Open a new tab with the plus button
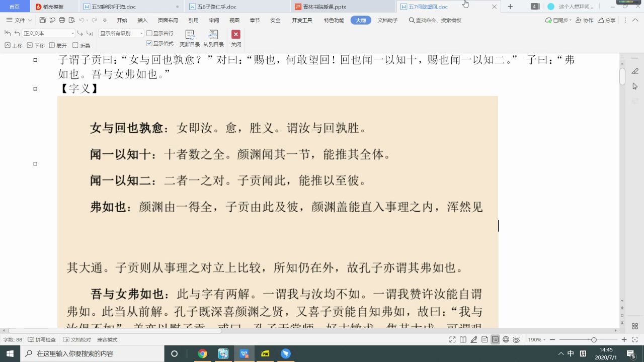This screenshot has height=362, width=644. point(510,7)
